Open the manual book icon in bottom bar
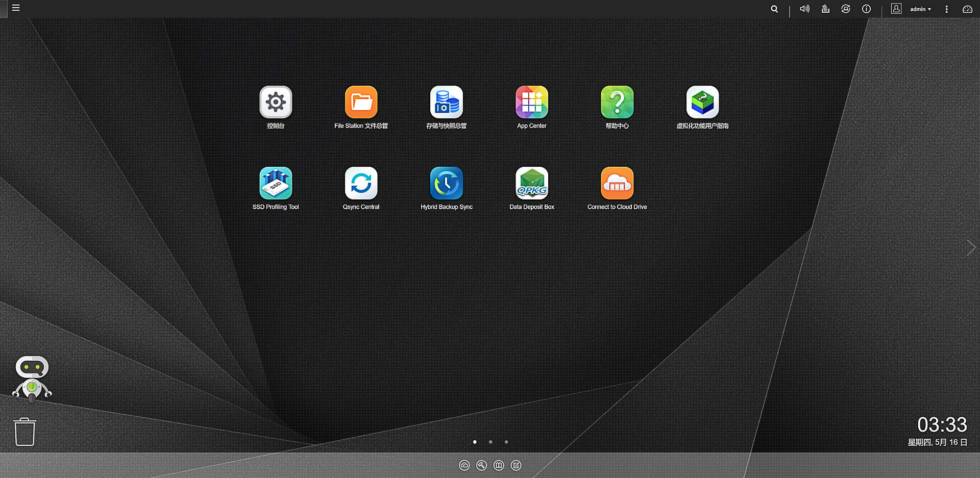 (x=499, y=465)
